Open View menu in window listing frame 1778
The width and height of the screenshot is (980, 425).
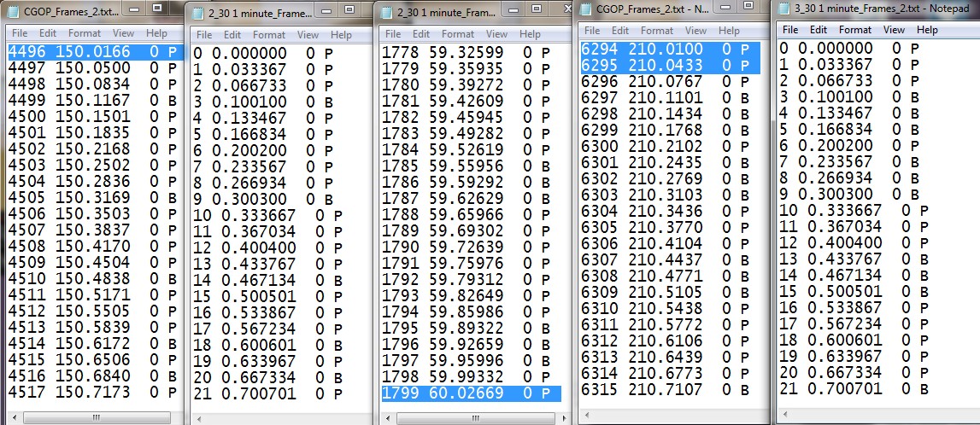tap(497, 34)
